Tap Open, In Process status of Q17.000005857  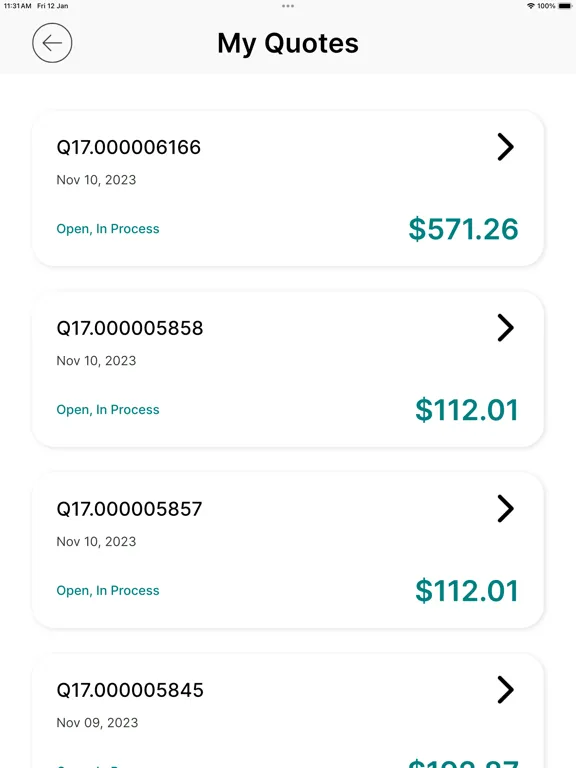pos(108,591)
